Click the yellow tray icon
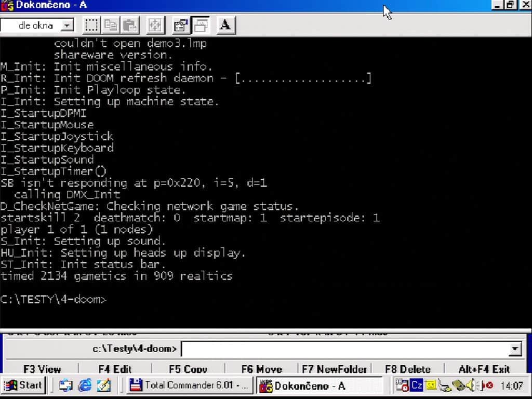This screenshot has width=532, height=399. click(x=431, y=385)
